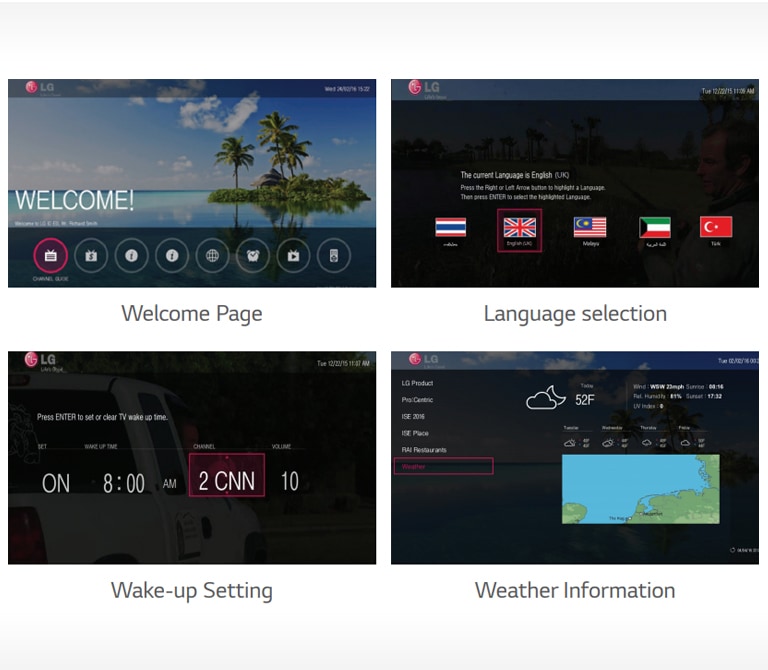Image resolution: width=768 pixels, height=670 pixels.
Task: Select the 8:00 wake up time
Action: [123, 483]
